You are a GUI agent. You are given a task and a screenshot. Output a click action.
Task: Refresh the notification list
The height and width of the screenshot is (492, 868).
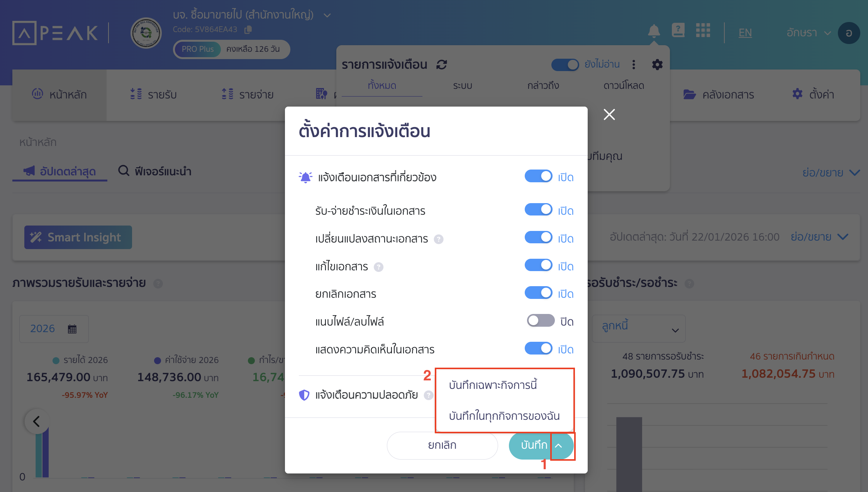click(x=442, y=64)
